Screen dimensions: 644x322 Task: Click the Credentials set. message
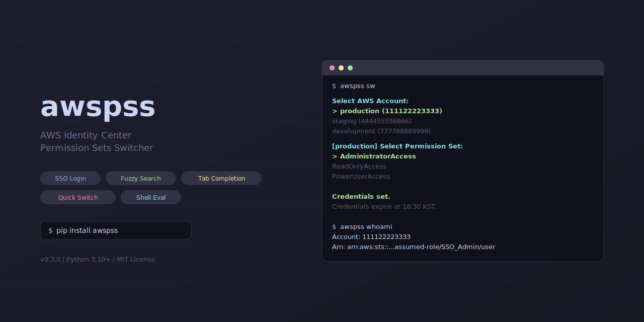361,197
